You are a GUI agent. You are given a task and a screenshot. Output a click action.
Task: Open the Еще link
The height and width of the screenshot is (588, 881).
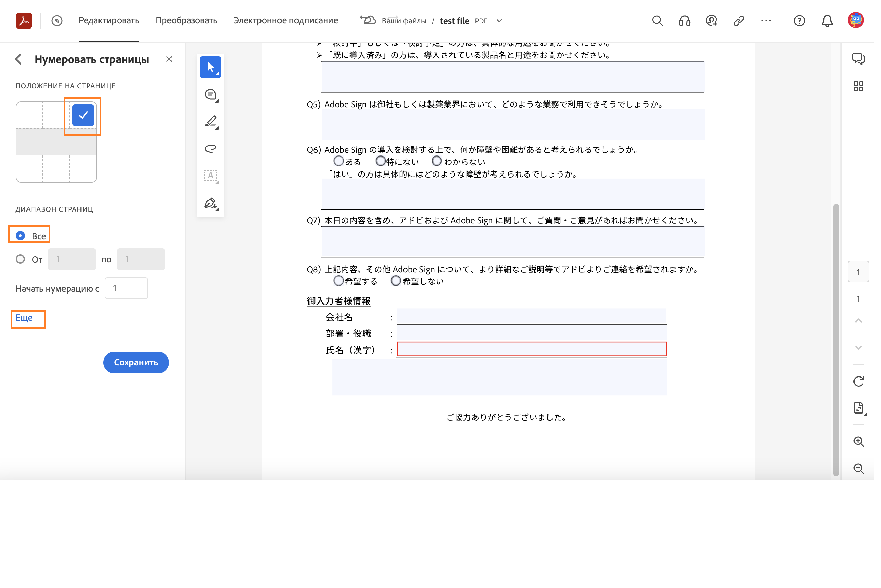pyautogui.click(x=24, y=318)
